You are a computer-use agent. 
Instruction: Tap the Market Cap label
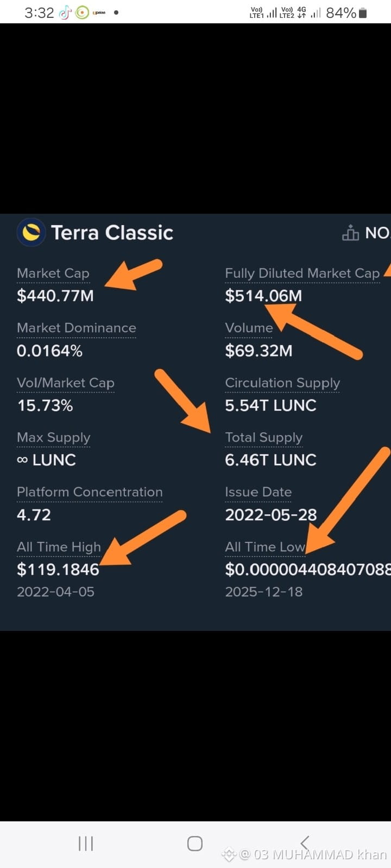(x=53, y=273)
